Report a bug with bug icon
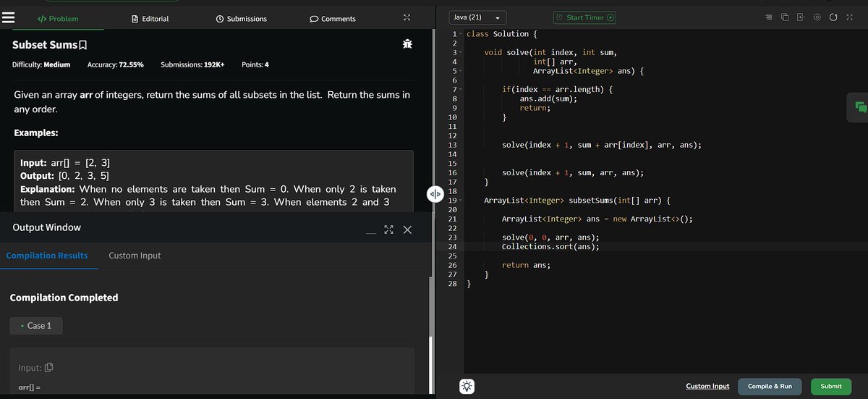This screenshot has width=868, height=399. (x=407, y=44)
